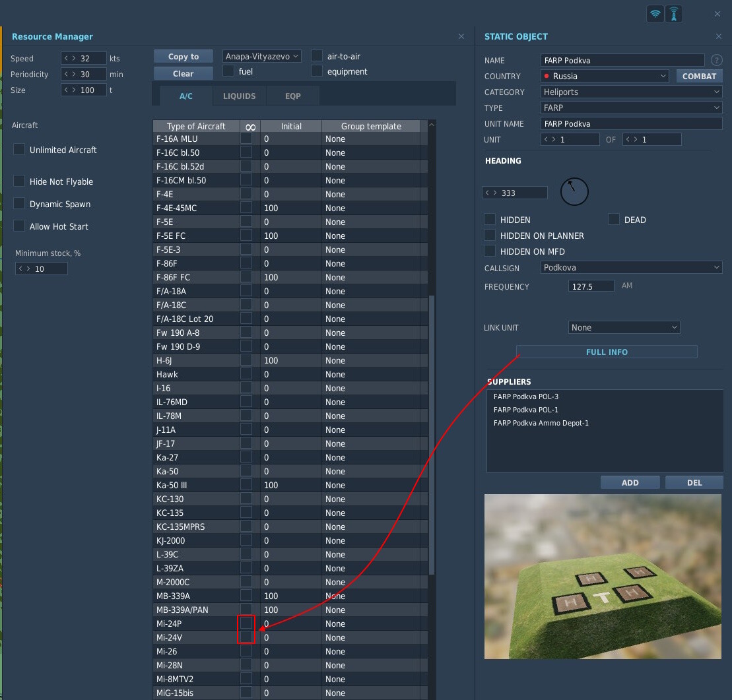Toggle Allow Hot Start checkbox
Screen dimensions: 732x700
tap(19, 226)
